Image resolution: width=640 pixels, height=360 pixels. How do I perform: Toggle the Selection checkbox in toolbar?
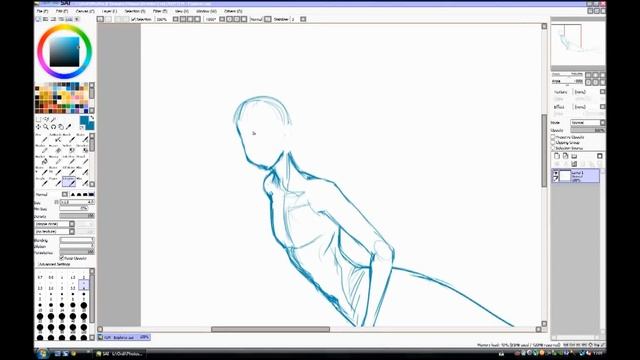133,19
